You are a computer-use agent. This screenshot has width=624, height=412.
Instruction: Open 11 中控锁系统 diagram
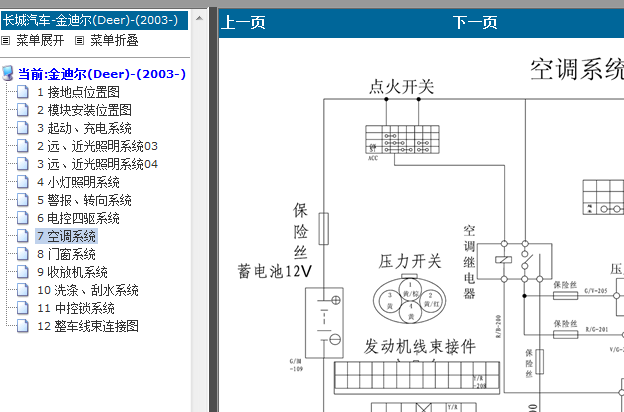[x=76, y=308]
